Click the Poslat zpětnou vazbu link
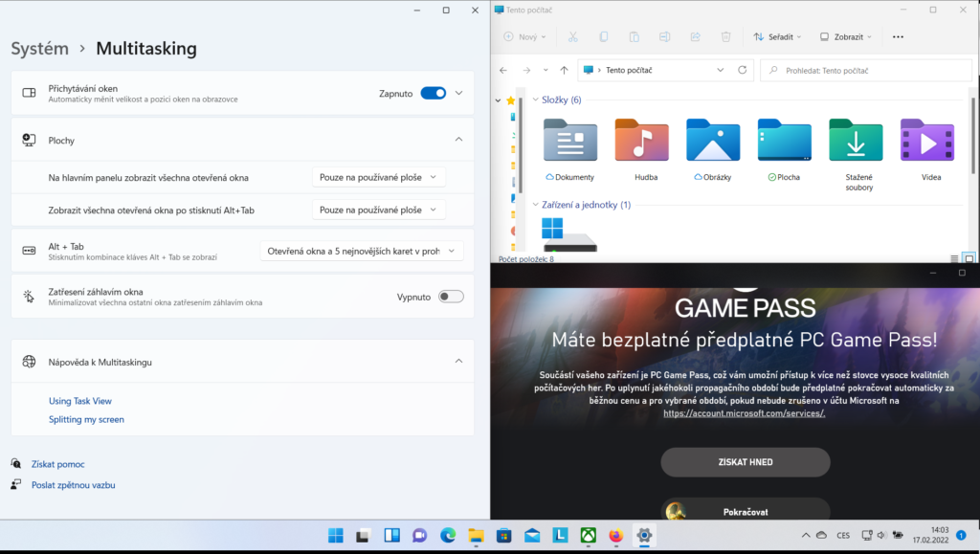The image size is (980, 554). tap(73, 485)
